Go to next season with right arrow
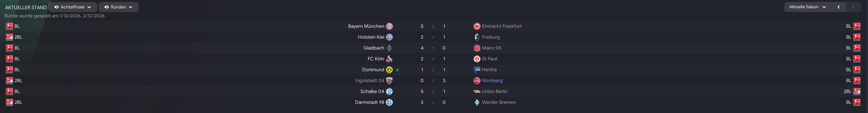This screenshot has width=868, height=113. pos(853,7)
